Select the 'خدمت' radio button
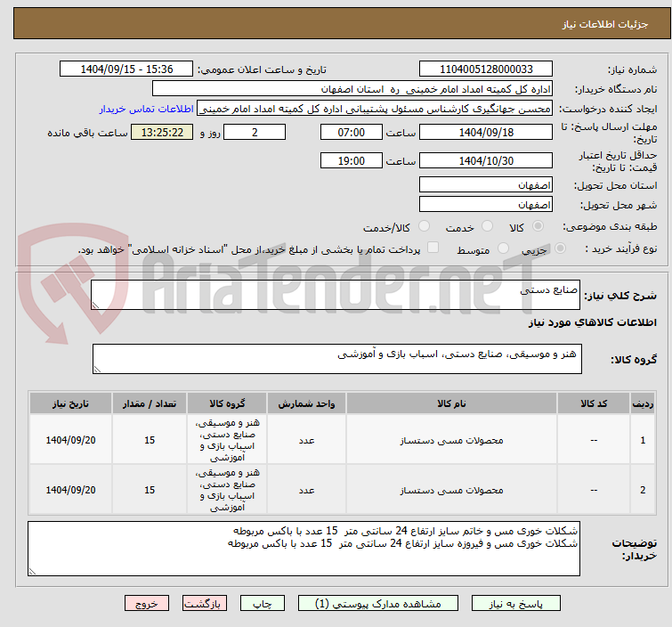 pos(487,226)
